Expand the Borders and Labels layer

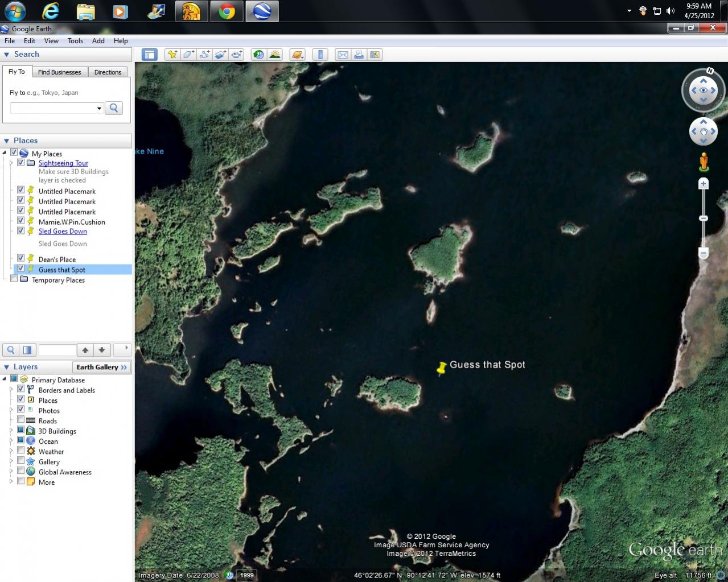click(x=11, y=390)
